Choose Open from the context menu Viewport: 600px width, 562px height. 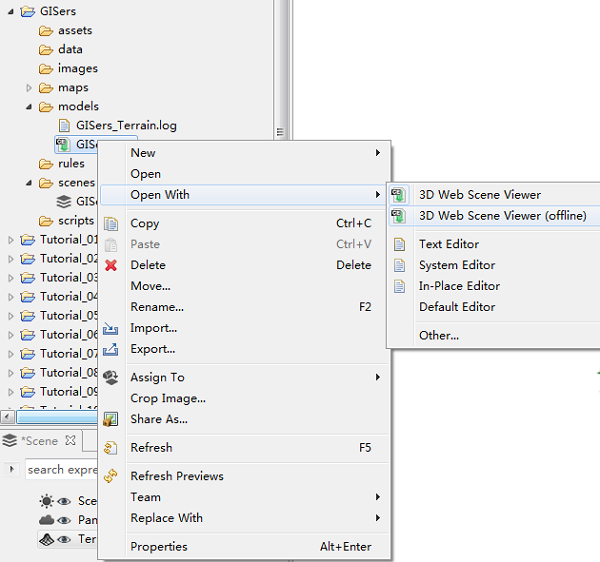tap(244, 174)
